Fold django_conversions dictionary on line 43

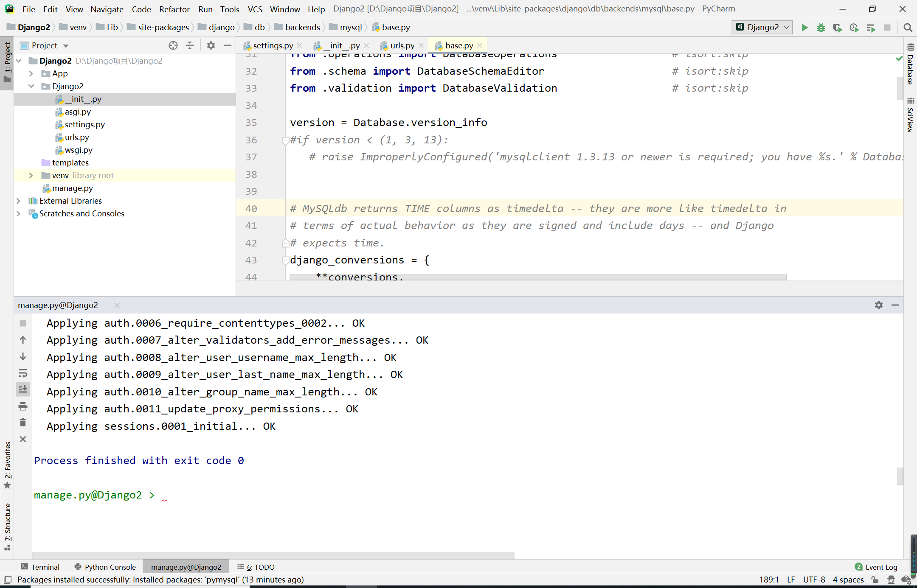pos(286,260)
